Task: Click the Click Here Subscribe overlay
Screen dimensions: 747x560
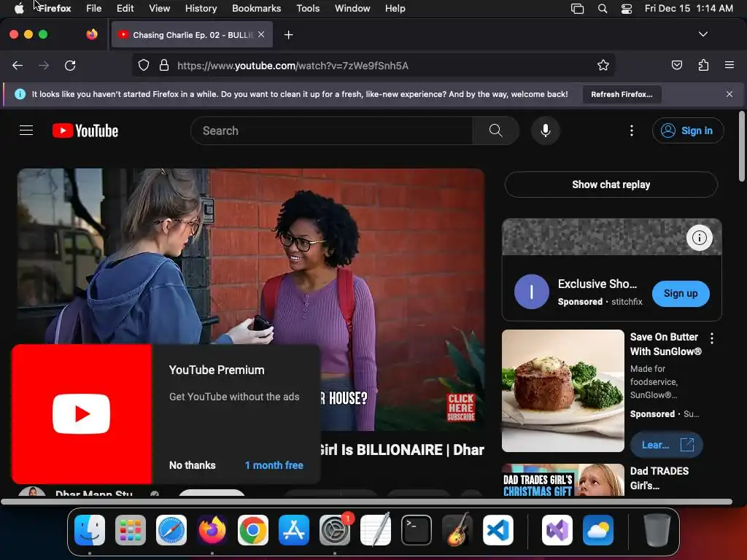Action: click(461, 408)
